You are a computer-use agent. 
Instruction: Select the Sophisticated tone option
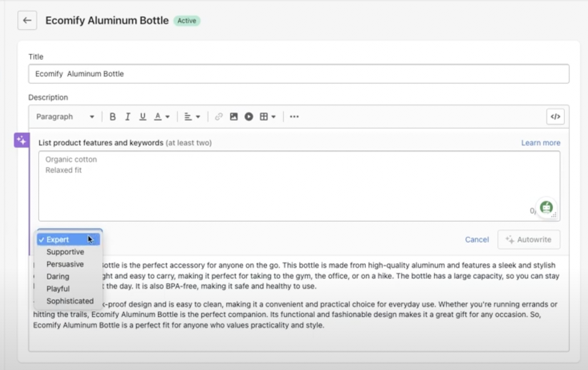tap(70, 301)
